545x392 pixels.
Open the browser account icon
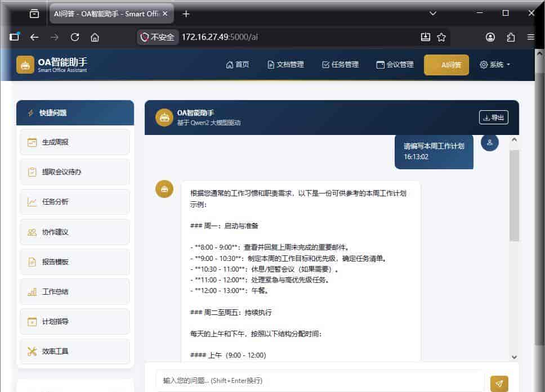click(490, 37)
